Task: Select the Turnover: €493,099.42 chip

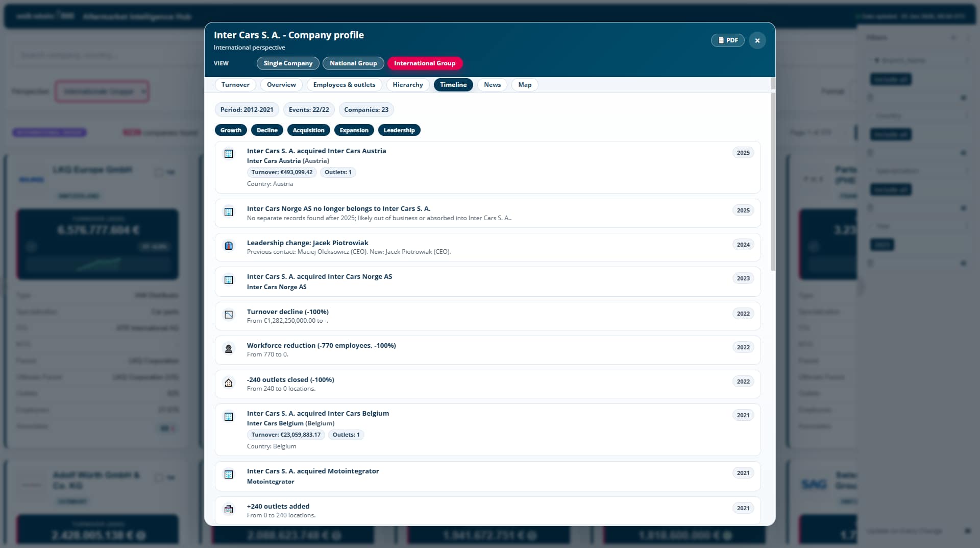Action: [x=282, y=172]
